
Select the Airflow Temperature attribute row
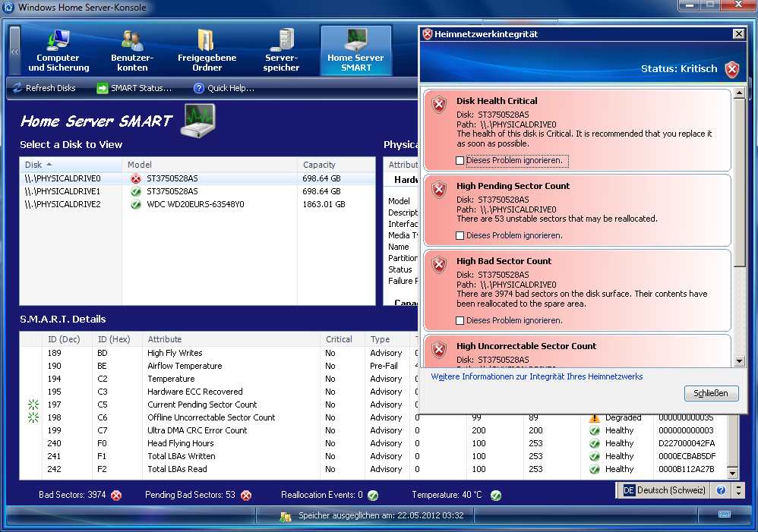[x=219, y=366]
